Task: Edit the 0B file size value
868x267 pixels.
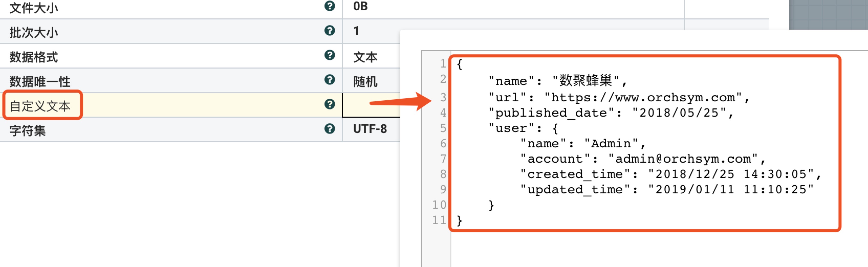Action: coord(360,6)
